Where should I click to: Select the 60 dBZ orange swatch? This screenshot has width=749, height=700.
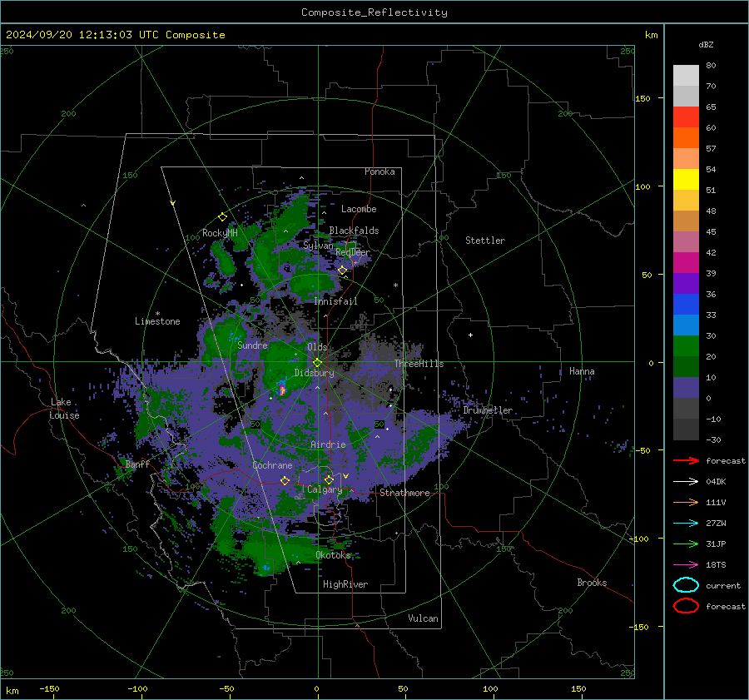[x=686, y=137]
